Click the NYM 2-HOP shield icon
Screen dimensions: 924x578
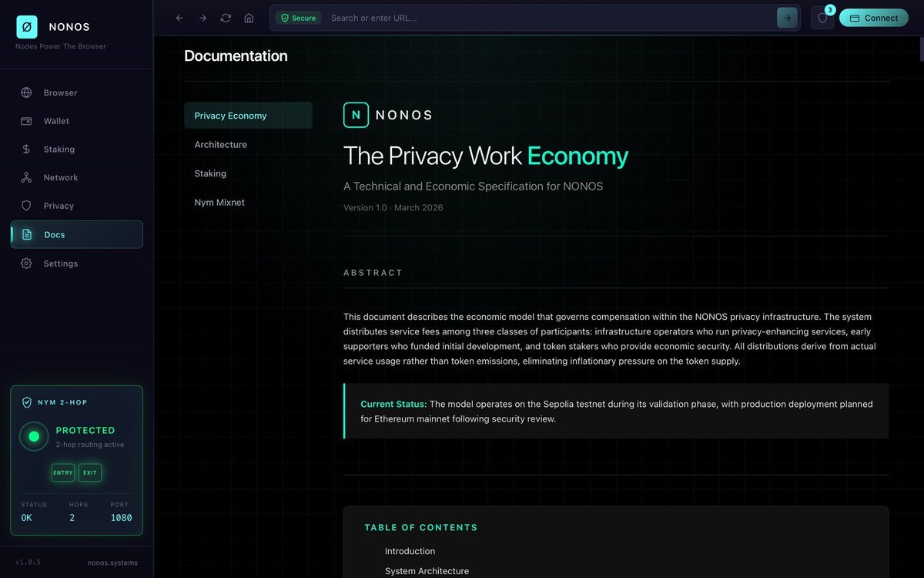pyautogui.click(x=27, y=402)
